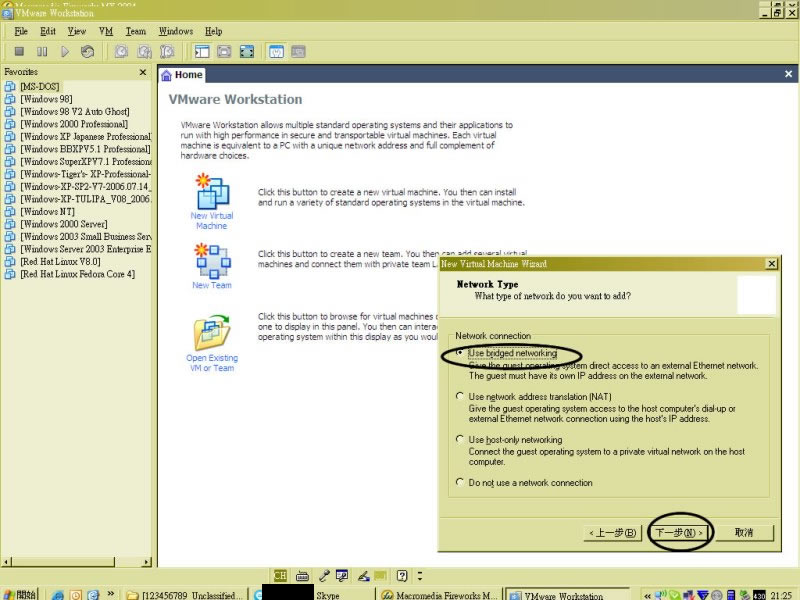Click Favorites horizontal scrollbar left arrow

coord(7,562)
